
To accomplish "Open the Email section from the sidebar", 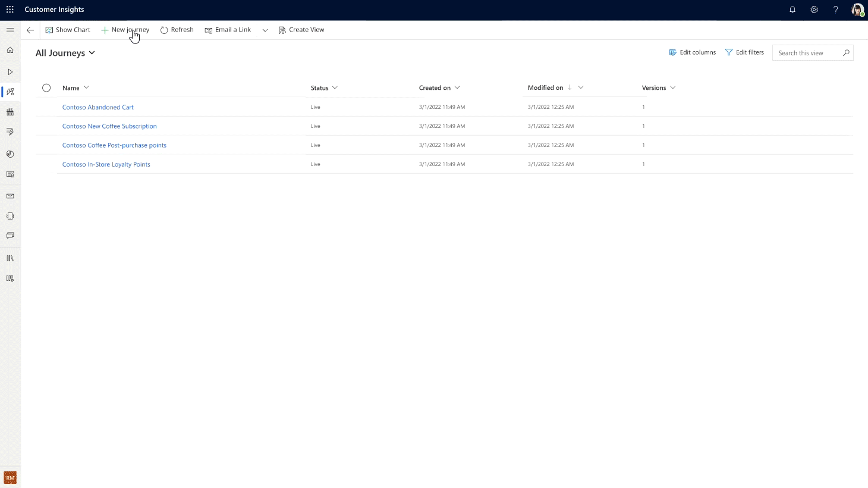I will pyautogui.click(x=10, y=196).
